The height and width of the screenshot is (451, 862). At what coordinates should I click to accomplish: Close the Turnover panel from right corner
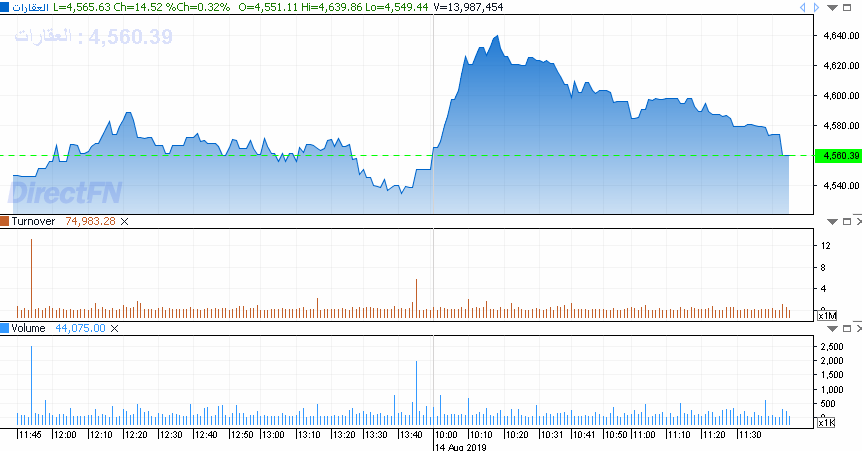pos(857,221)
